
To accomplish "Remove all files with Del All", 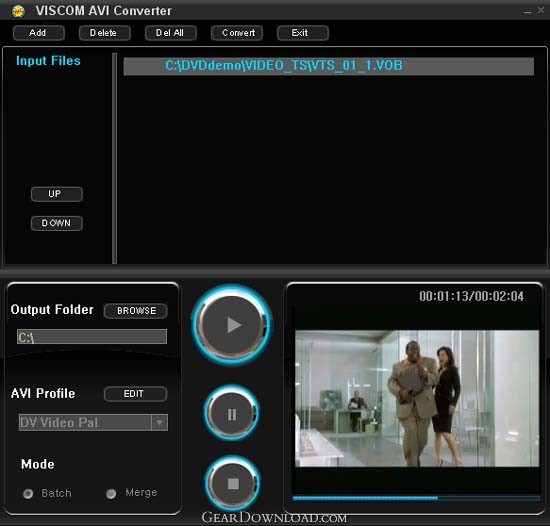I will pos(170,33).
